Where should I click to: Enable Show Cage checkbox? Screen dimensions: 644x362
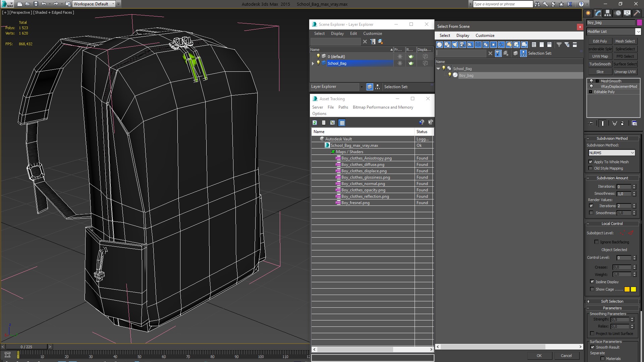[592, 289]
